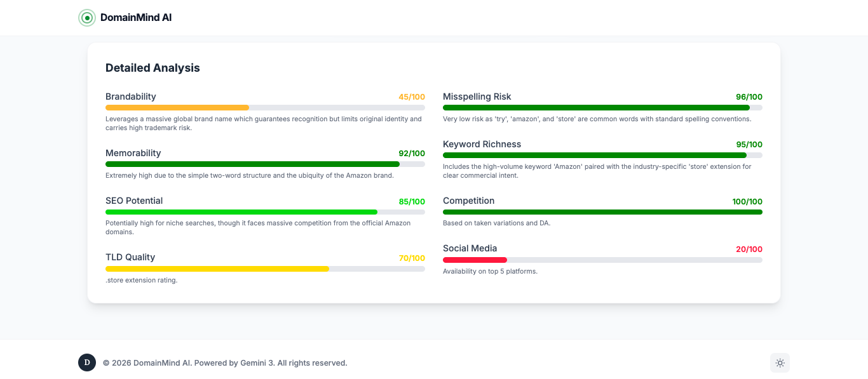Open the DomainMind AI home link text

coord(136,18)
